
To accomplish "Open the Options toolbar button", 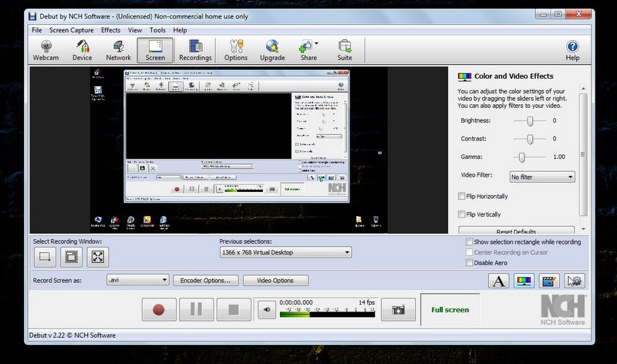I will [236, 50].
